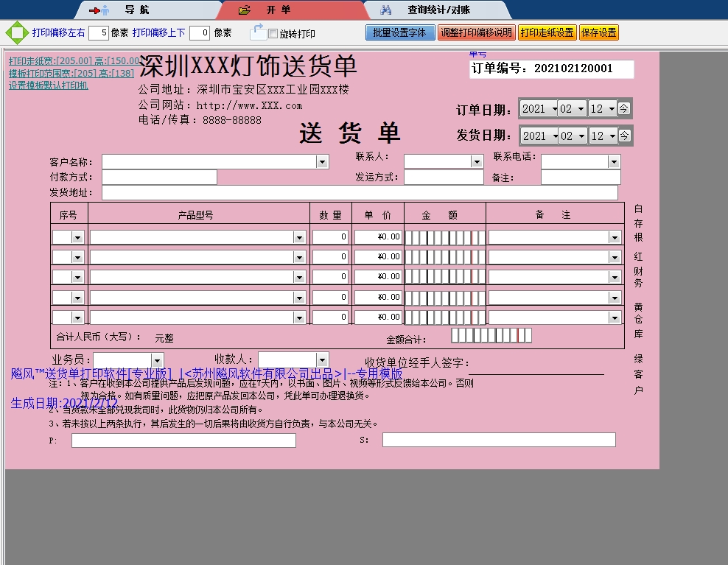728x565 pixels.
Task: Enable the 旋转打印 checkbox
Action: (273, 34)
